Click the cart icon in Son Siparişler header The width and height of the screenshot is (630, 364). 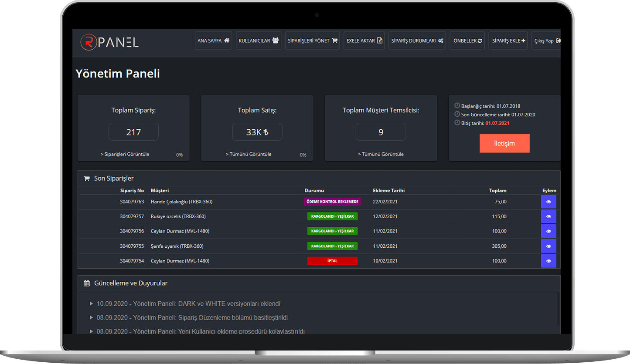click(x=86, y=178)
